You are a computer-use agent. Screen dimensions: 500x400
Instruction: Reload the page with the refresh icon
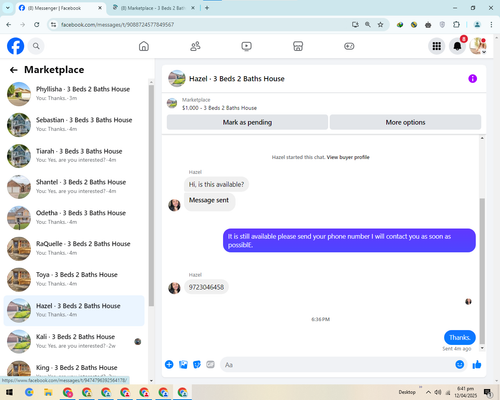[x=37, y=25]
